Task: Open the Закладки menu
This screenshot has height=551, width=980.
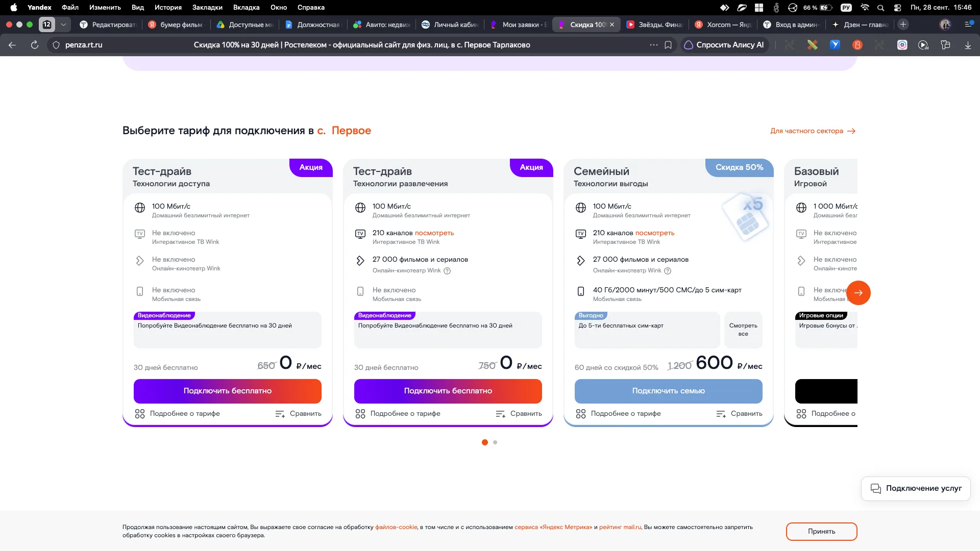Action: (x=207, y=8)
